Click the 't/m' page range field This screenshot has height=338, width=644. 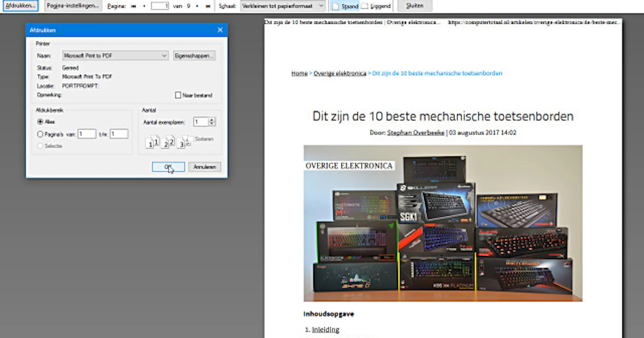(119, 134)
